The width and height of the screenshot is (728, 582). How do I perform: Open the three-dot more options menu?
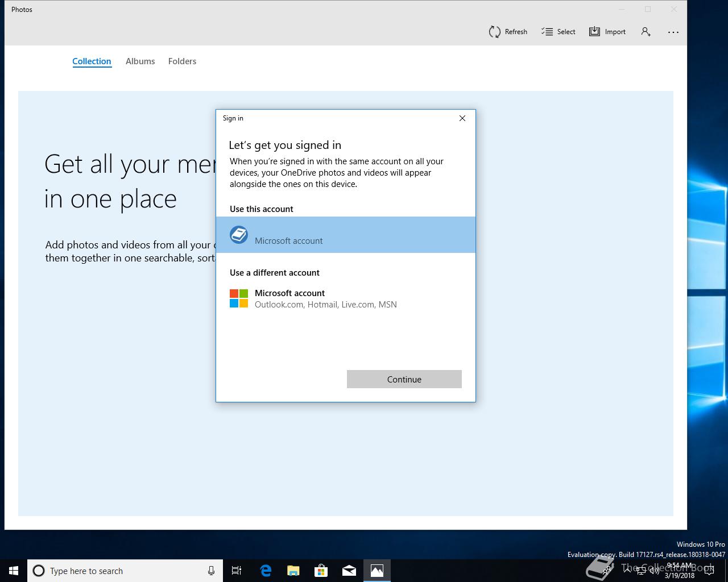673,32
